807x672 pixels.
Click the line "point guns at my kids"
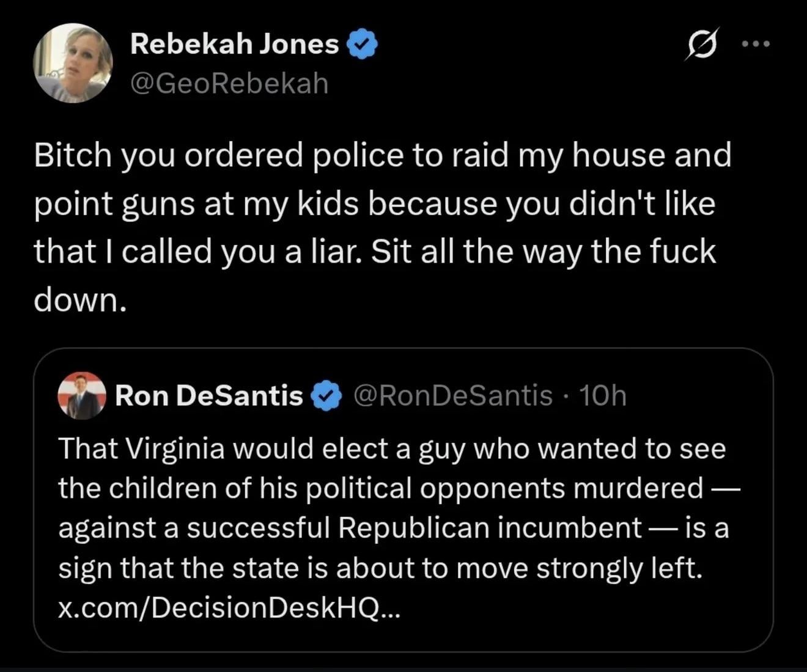click(x=374, y=203)
